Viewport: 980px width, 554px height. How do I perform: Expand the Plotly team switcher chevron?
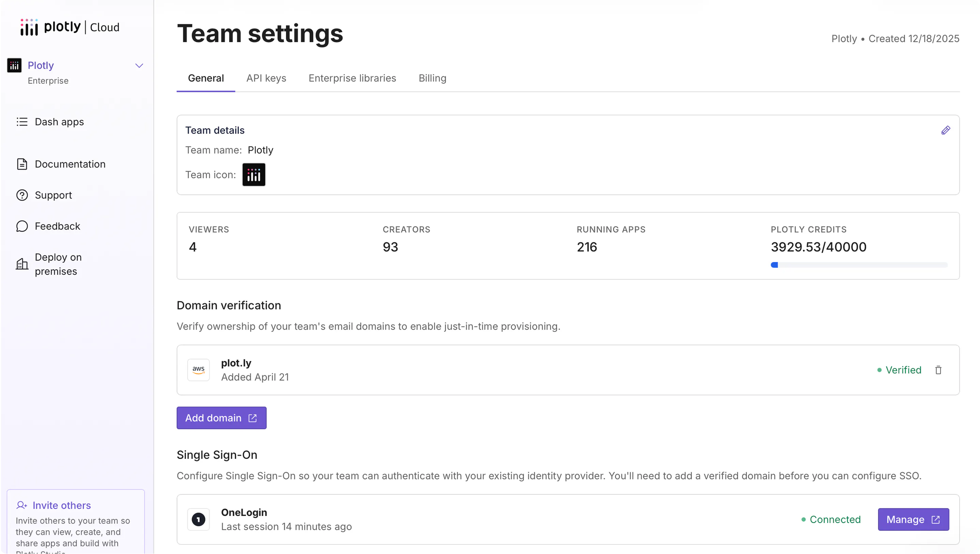[139, 66]
